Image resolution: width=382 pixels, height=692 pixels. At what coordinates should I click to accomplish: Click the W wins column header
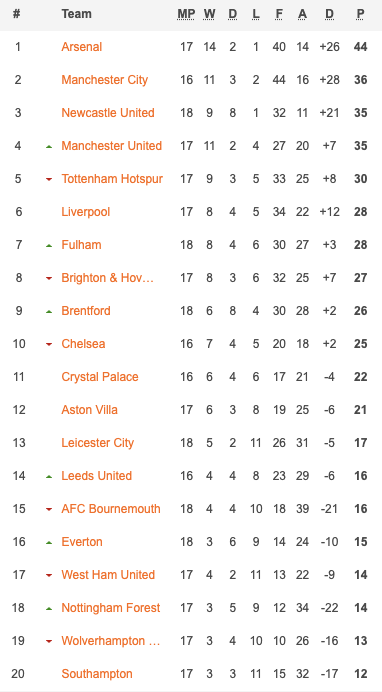[x=209, y=14]
